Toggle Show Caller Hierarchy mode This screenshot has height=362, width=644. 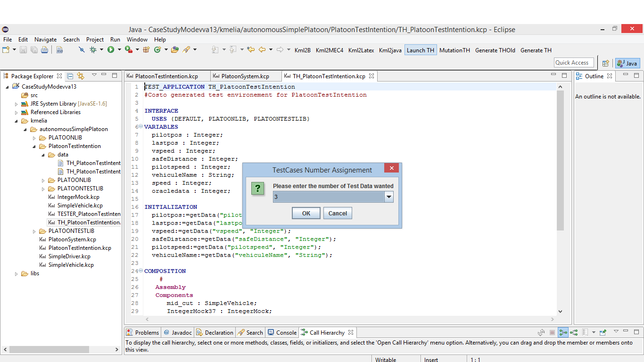pyautogui.click(x=563, y=332)
